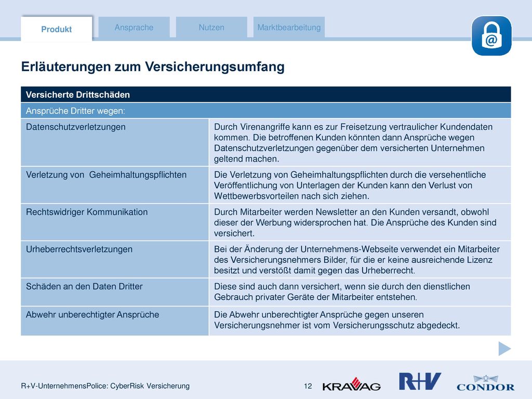Click the Unternehmens-Webseite description text
The height and width of the screenshot is (399, 532).
click(356, 260)
